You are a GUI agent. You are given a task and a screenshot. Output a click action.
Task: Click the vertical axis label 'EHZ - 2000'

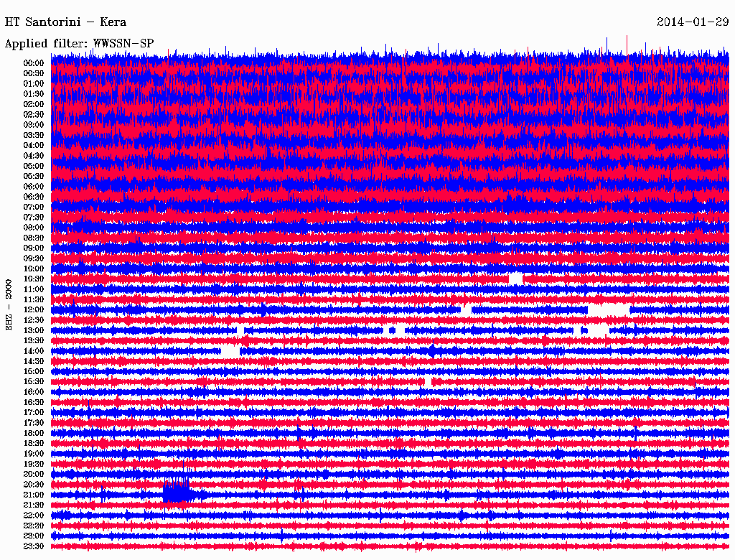(9, 305)
